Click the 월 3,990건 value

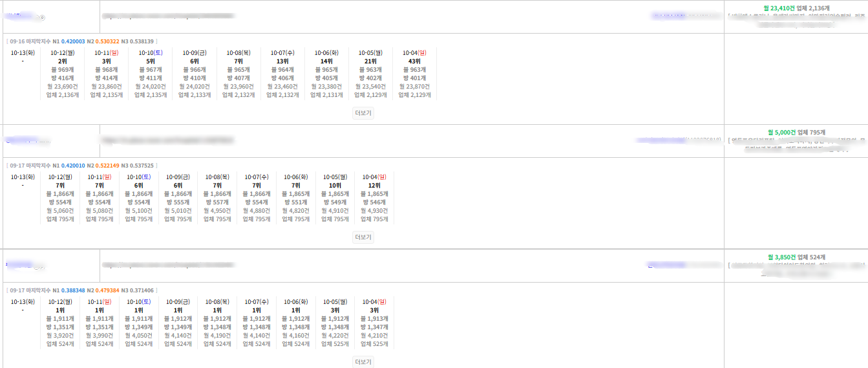[x=100, y=336]
